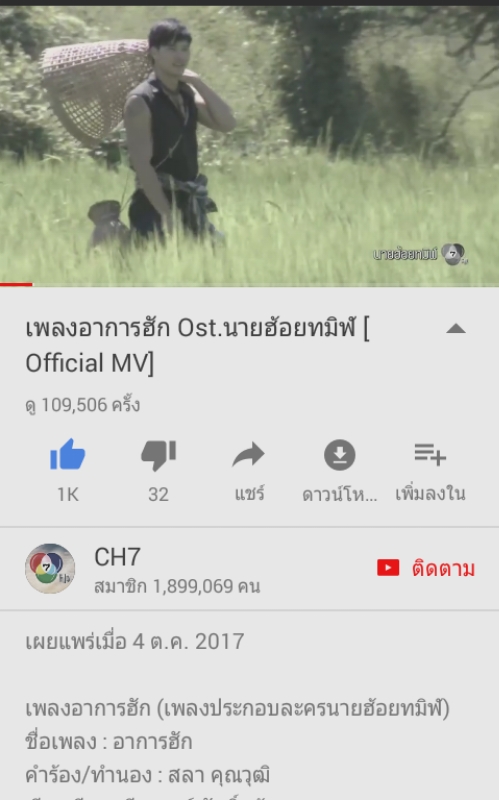Tap the แชร์ share label
The width and height of the screenshot is (499, 800).
[249, 493]
